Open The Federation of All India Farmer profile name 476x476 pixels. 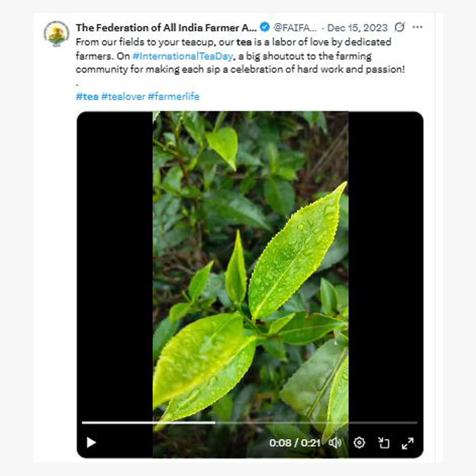(166, 28)
